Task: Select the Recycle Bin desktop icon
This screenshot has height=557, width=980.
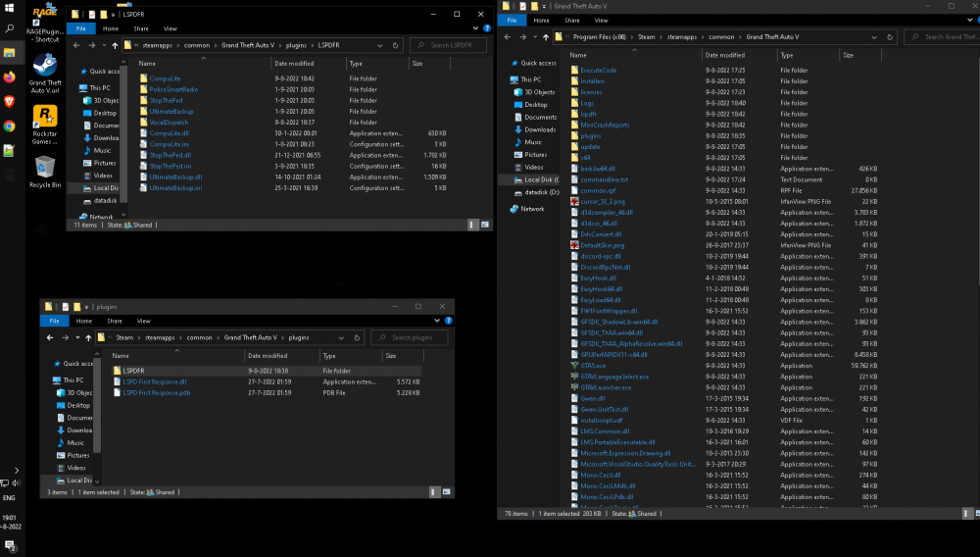Action: coord(44,169)
